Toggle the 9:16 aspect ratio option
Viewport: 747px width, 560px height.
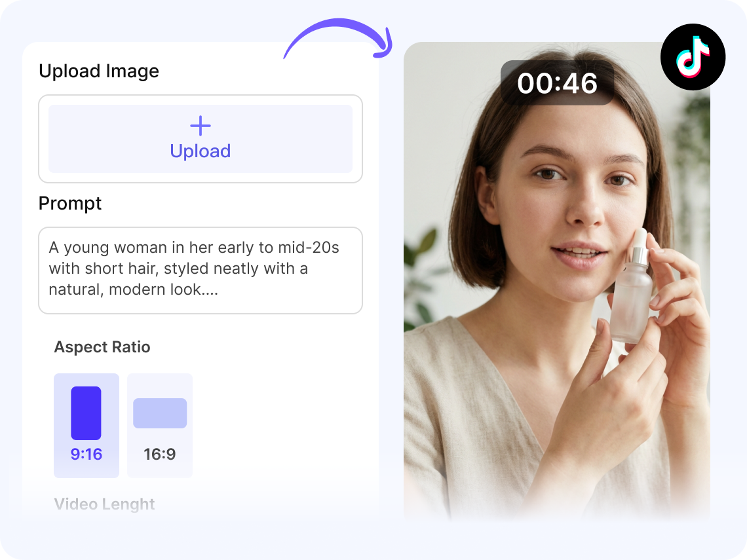coord(86,425)
